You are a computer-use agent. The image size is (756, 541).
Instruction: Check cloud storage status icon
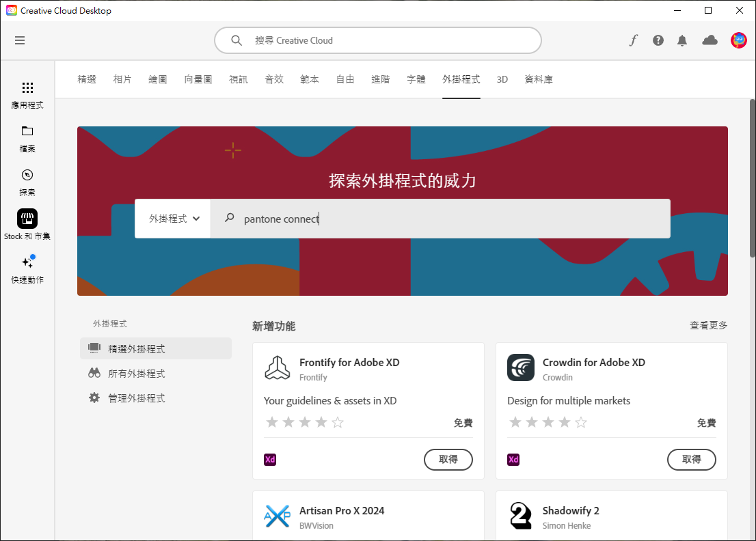[710, 40]
